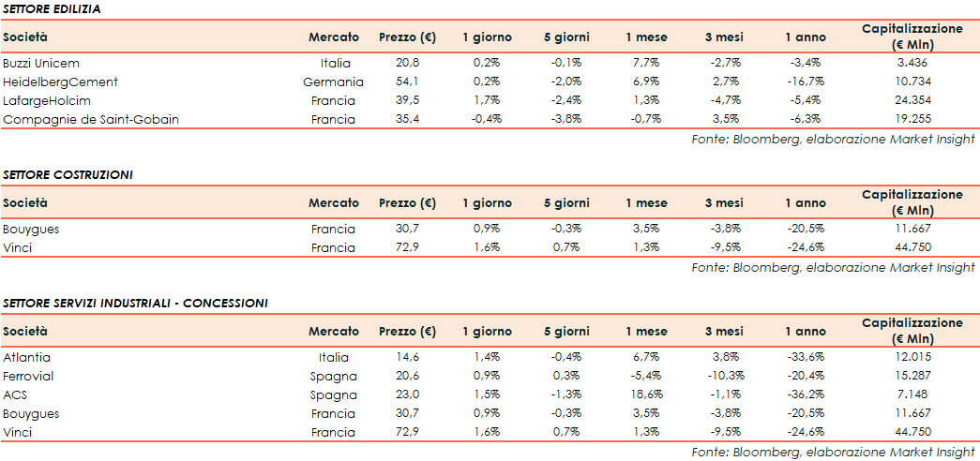Image resolution: width=980 pixels, height=461 pixels.
Task: Click the HeidelbergCement company name
Action: [60, 82]
